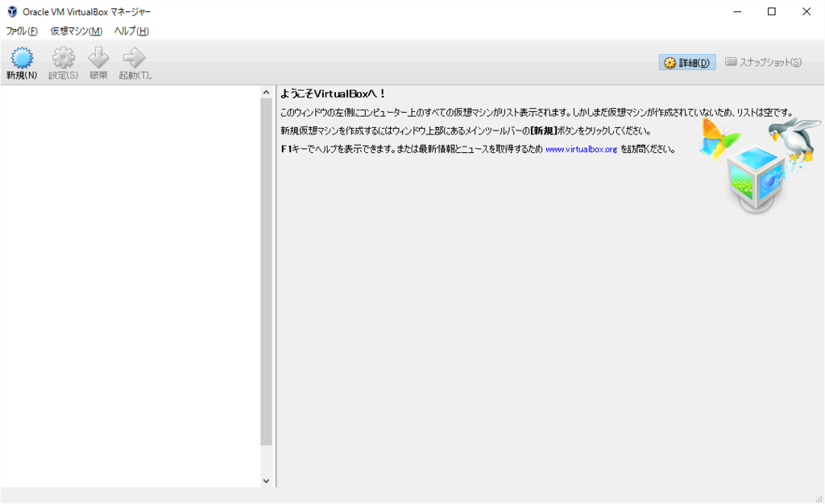Viewport: 825px width, 504px height.
Task: Open the ヘルプ(H) menu
Action: [x=131, y=31]
